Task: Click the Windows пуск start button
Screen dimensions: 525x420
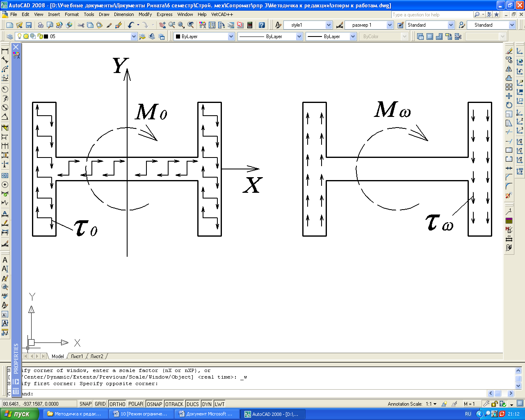Action: click(20, 414)
